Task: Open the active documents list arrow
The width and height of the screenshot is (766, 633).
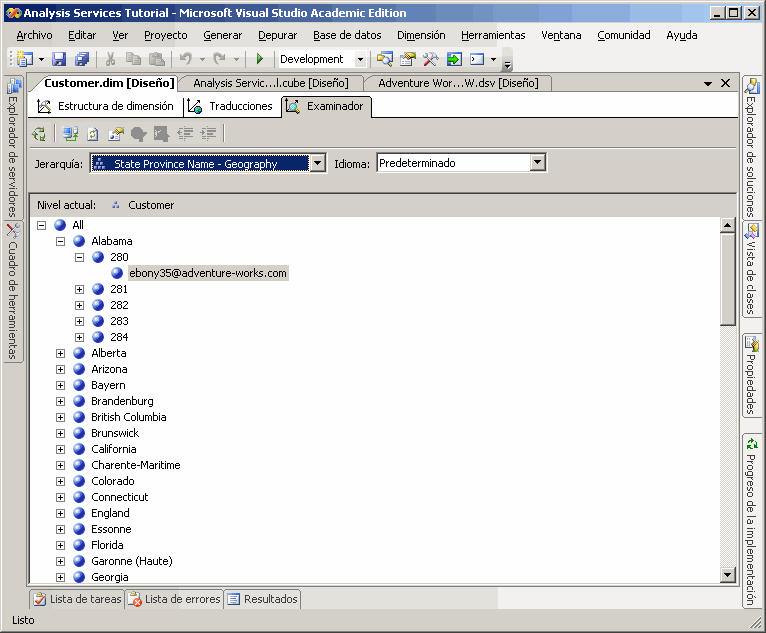Action: click(x=707, y=84)
